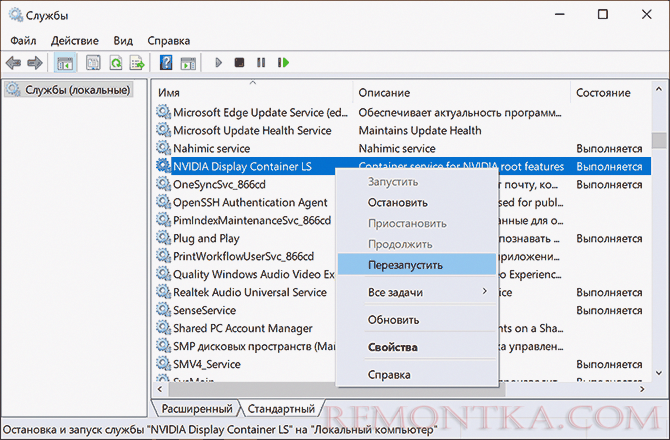
Task: Open the Действие menu
Action: click(x=73, y=40)
